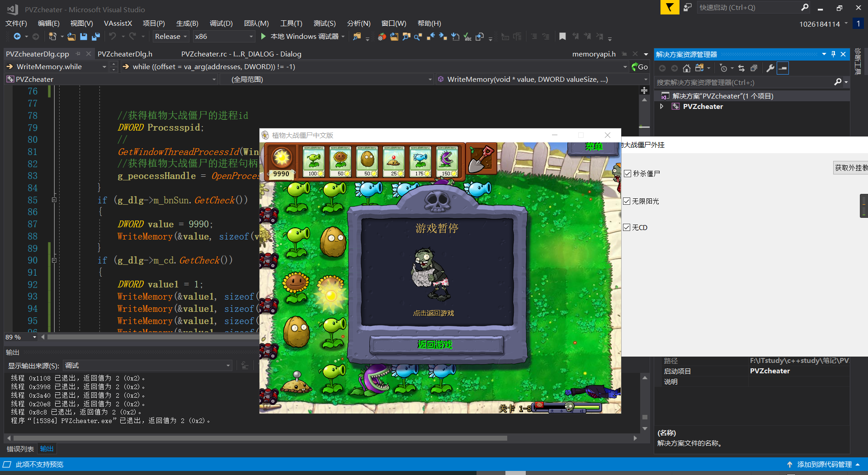Click the Open File folder icon
868x475 pixels.
pos(71,37)
